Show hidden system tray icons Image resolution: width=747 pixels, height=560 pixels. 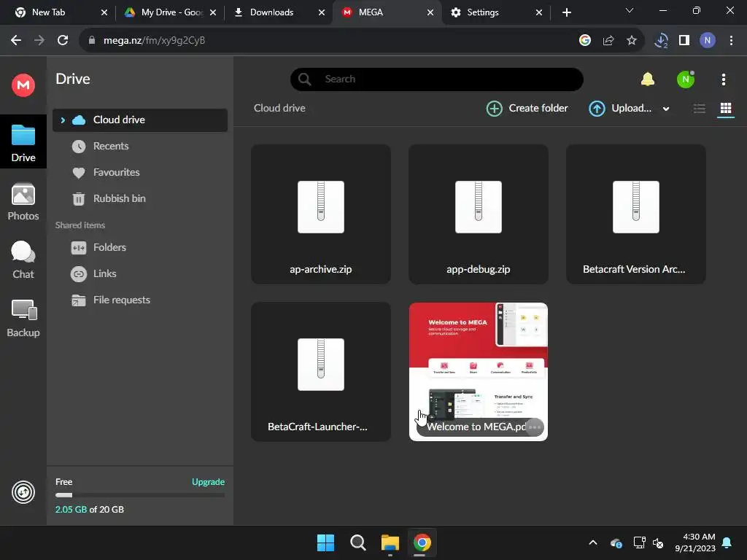coord(593,542)
